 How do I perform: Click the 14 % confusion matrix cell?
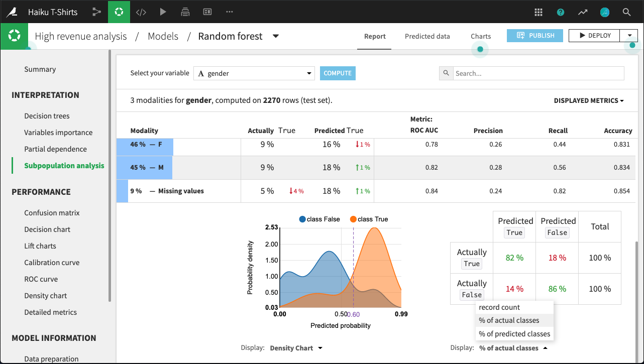(514, 289)
